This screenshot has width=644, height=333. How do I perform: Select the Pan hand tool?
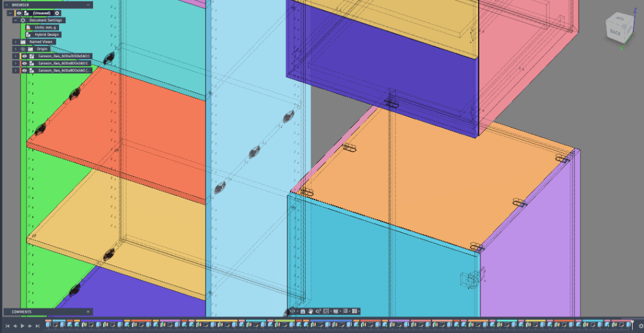point(311,311)
